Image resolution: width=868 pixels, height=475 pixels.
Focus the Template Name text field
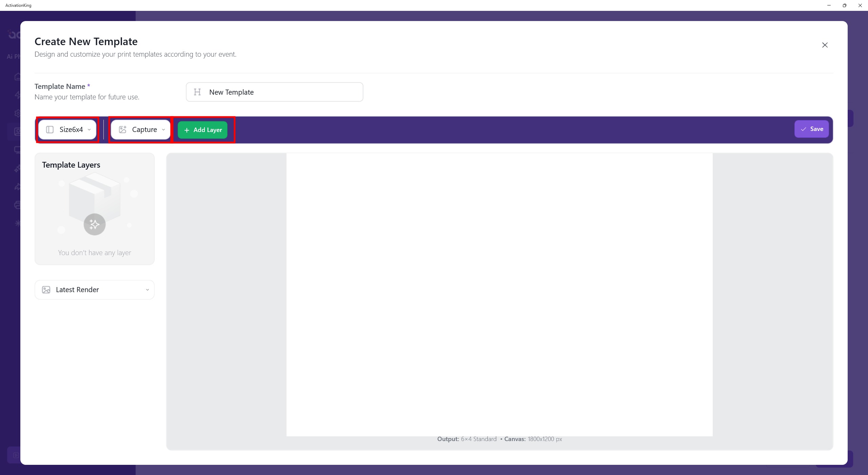coord(281,92)
